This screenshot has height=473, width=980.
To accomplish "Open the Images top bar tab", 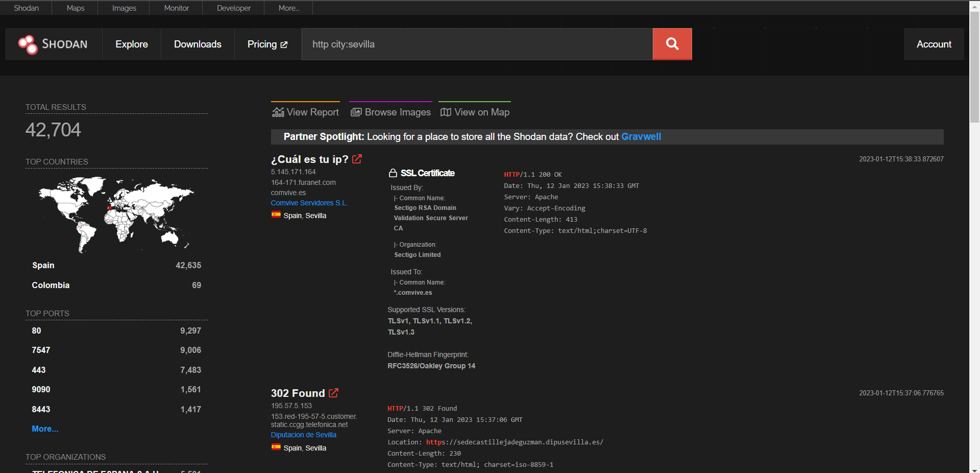I will tap(124, 8).
